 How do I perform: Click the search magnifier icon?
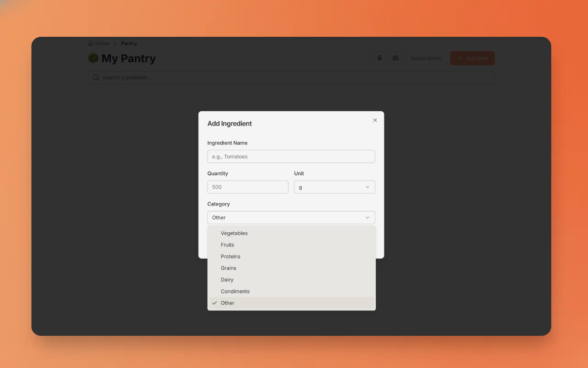coord(96,77)
